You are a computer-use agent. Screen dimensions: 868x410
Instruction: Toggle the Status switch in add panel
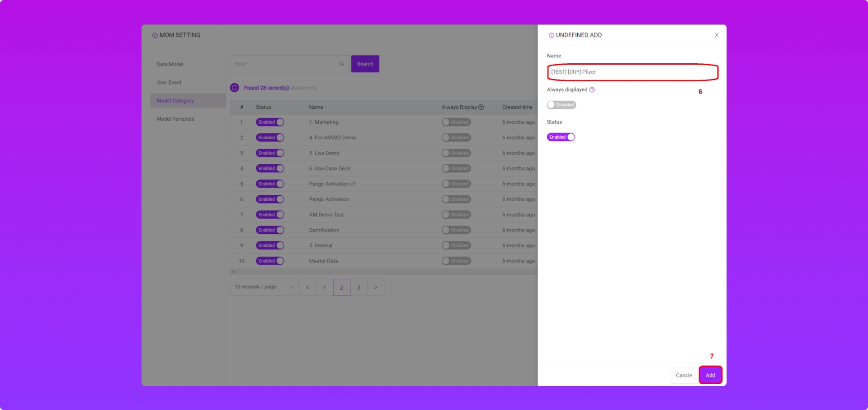point(561,137)
